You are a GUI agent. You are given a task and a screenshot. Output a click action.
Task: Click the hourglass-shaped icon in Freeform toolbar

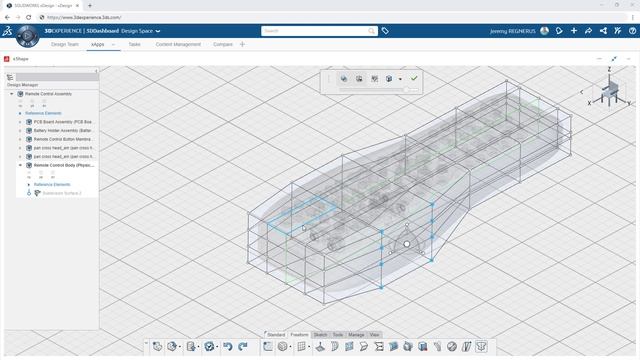pos(379,347)
